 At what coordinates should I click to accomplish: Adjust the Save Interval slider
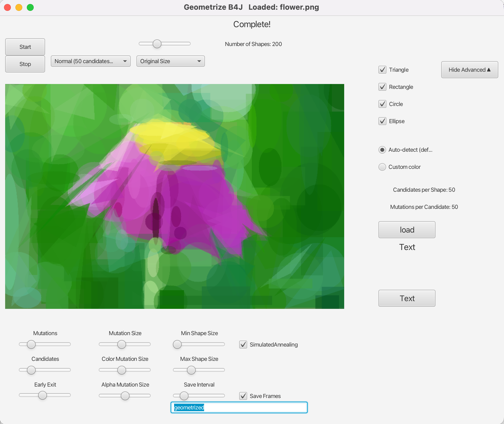click(184, 396)
